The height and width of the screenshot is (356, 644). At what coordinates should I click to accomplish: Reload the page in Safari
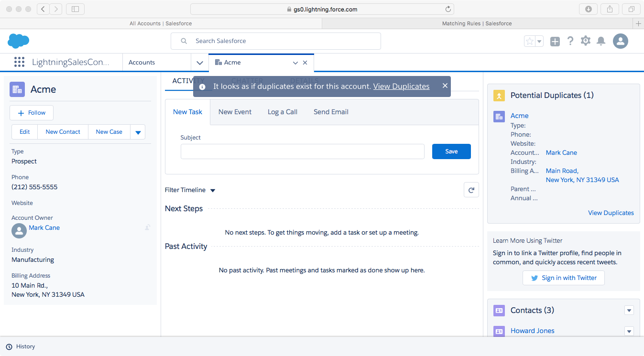[x=448, y=9]
